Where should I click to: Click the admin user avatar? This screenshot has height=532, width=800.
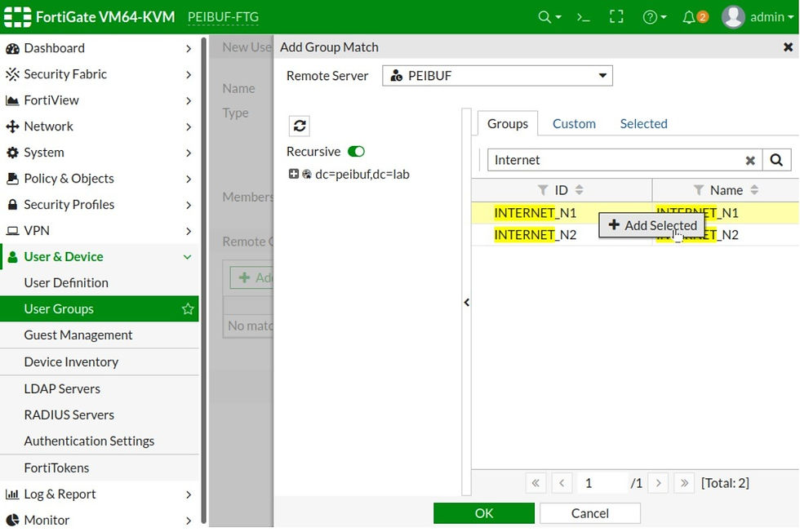pyautogui.click(x=733, y=17)
